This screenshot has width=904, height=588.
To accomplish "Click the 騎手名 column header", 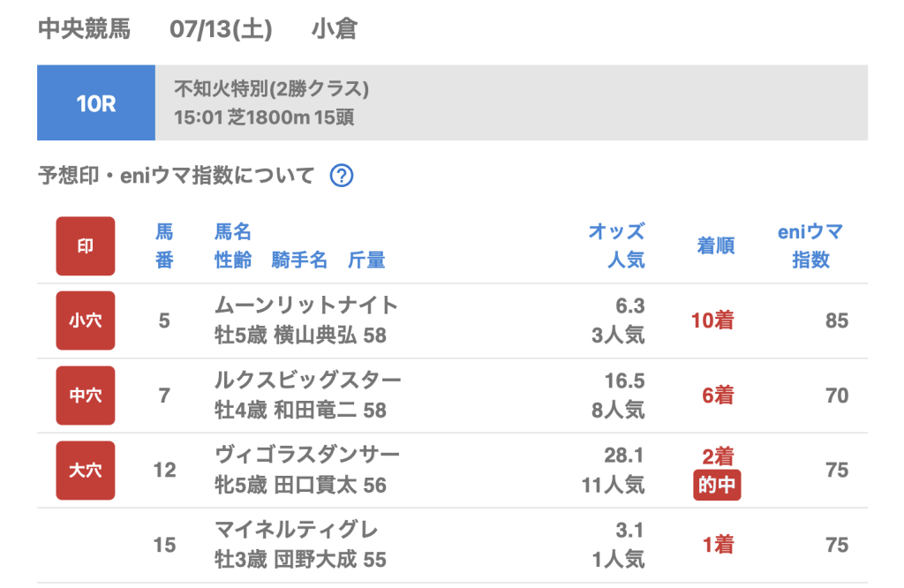I will point(300,260).
